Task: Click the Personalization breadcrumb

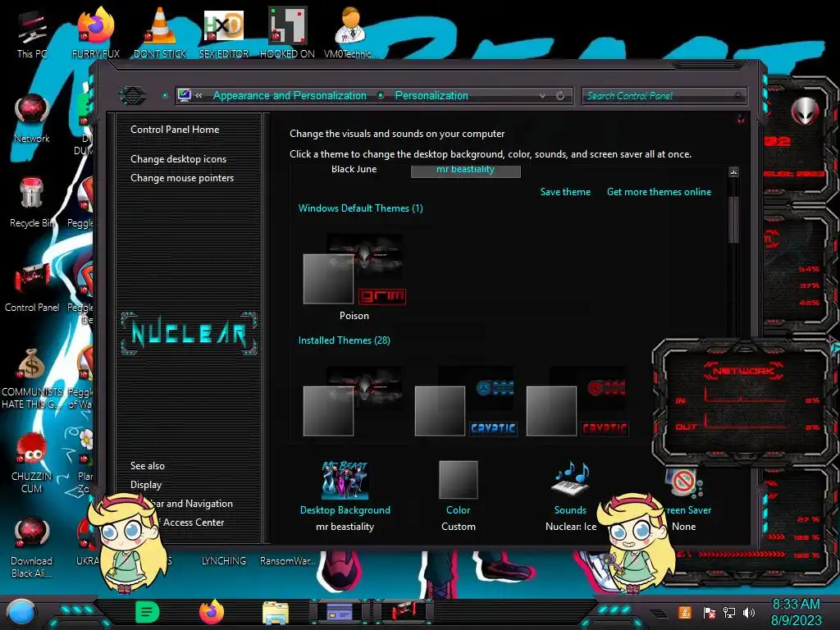Action: [431, 95]
